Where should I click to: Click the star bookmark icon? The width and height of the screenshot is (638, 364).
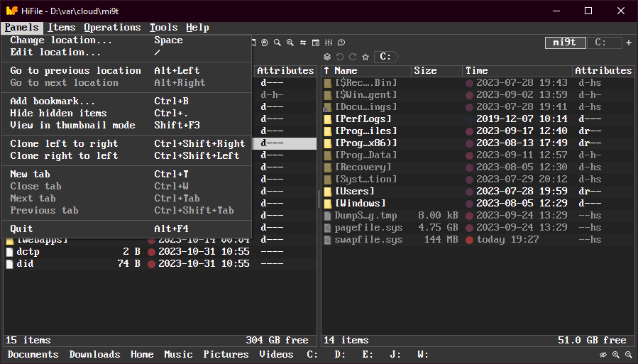tap(365, 57)
